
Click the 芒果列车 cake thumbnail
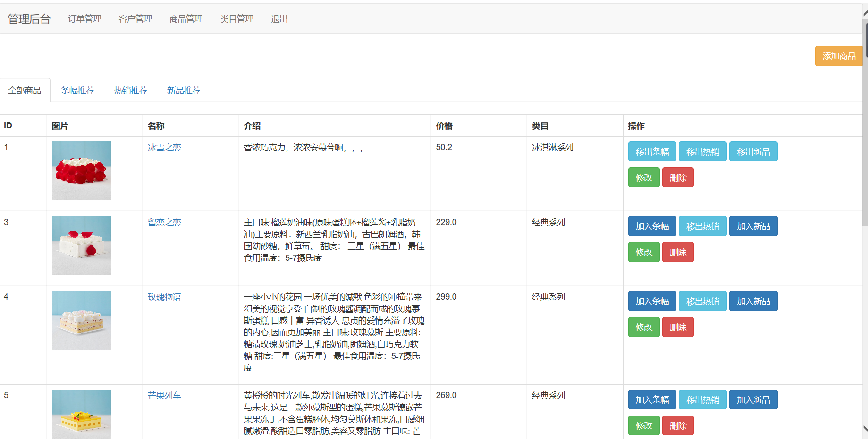click(81, 414)
